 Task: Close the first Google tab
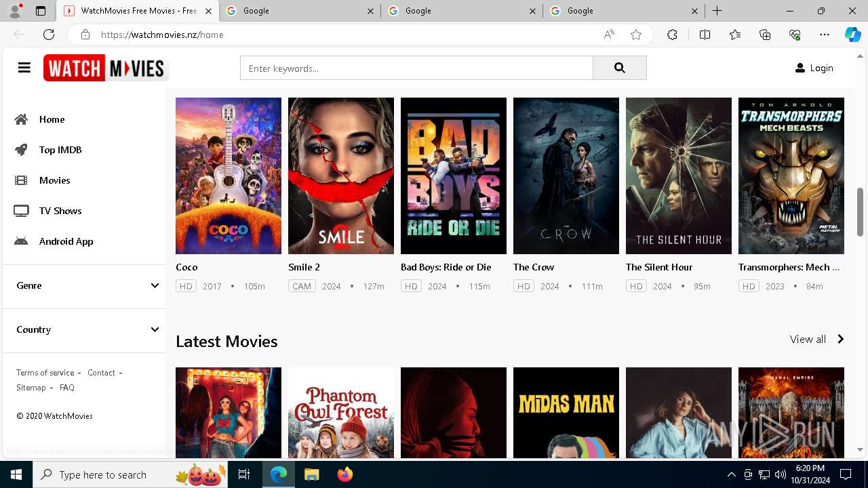[370, 11]
